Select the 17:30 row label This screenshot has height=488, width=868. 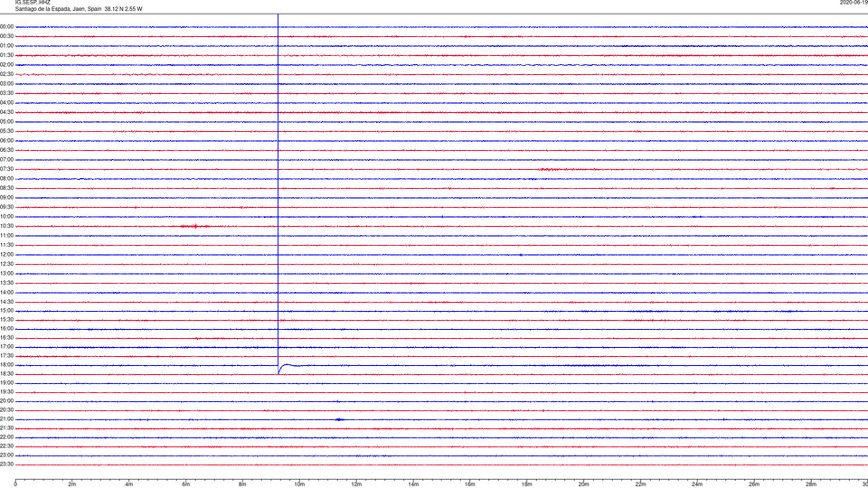pyautogui.click(x=6, y=356)
